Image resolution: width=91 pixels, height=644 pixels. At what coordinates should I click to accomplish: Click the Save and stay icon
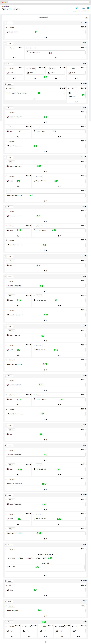coord(77,8)
